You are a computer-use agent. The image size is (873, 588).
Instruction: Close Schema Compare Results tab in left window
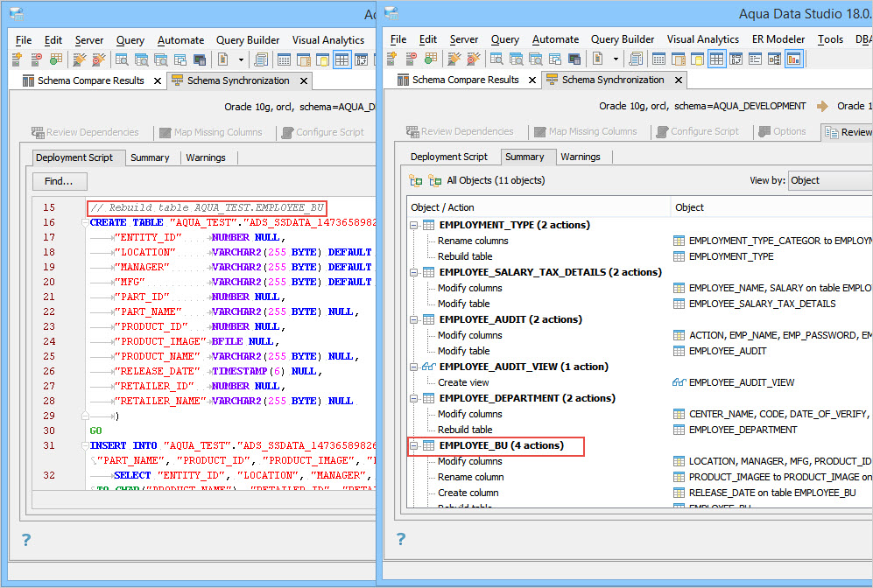(158, 80)
